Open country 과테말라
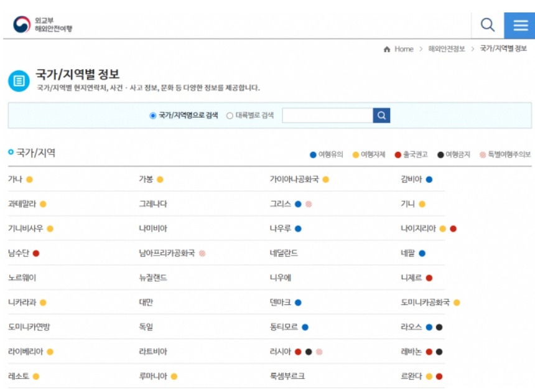Image resolution: width=535 pixels, height=392 pixels. (22, 203)
